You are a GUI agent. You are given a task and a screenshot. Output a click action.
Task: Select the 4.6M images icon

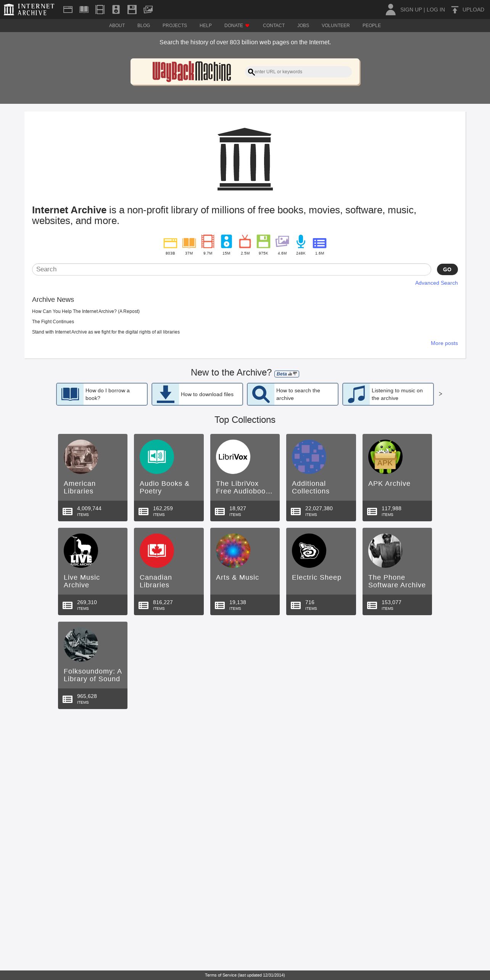[282, 242]
